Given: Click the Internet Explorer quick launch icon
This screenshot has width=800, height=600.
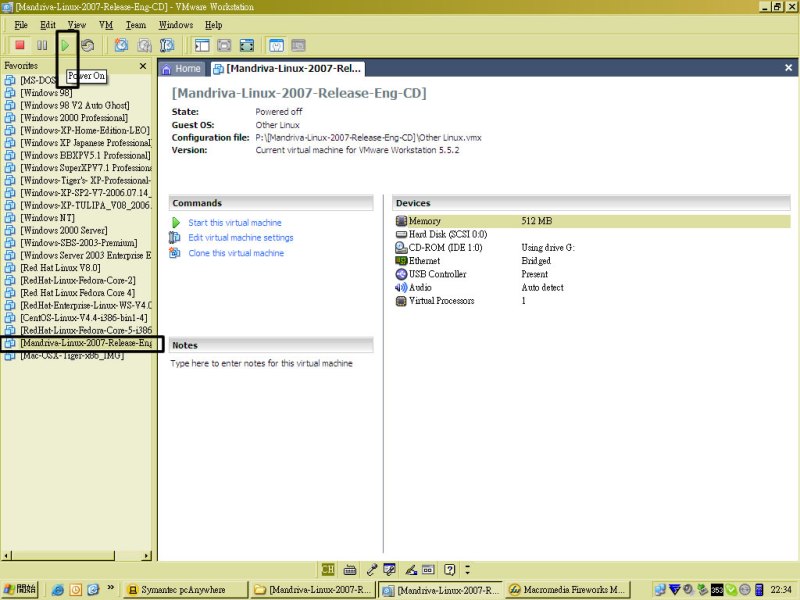Looking at the screenshot, I should coord(58,590).
